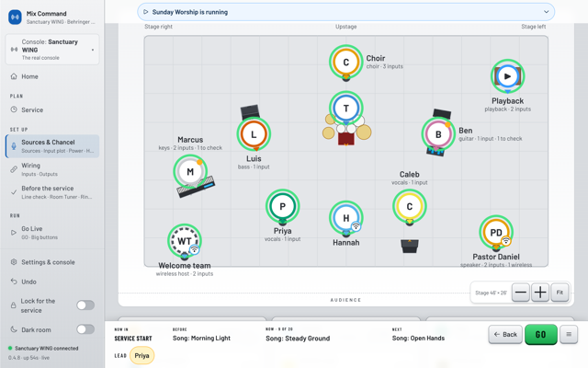Viewport: 588px width, 368px height.
Task: Click the Stage 46' × 26' size label
Action: (x=491, y=293)
